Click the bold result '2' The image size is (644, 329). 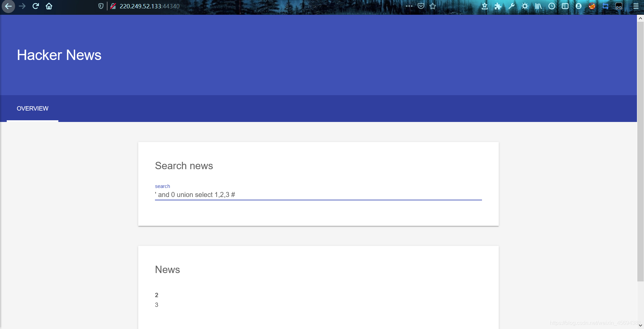[157, 295]
